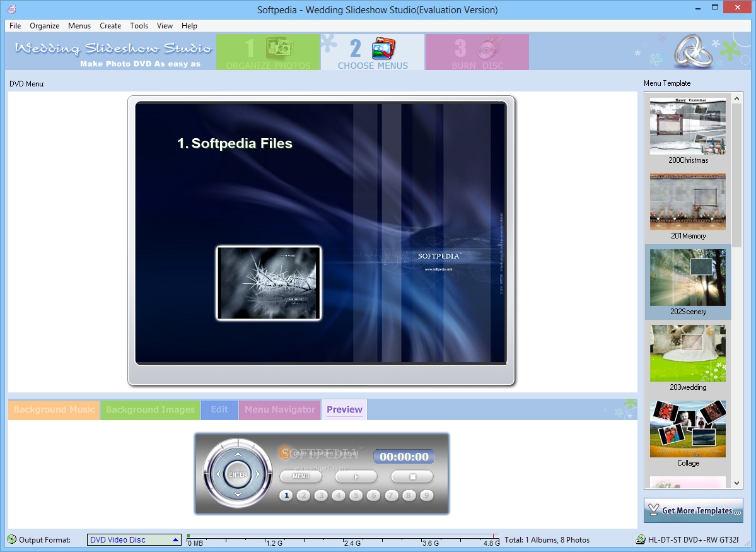756x552 pixels.
Task: Click the stop button on remote control
Action: (x=412, y=476)
